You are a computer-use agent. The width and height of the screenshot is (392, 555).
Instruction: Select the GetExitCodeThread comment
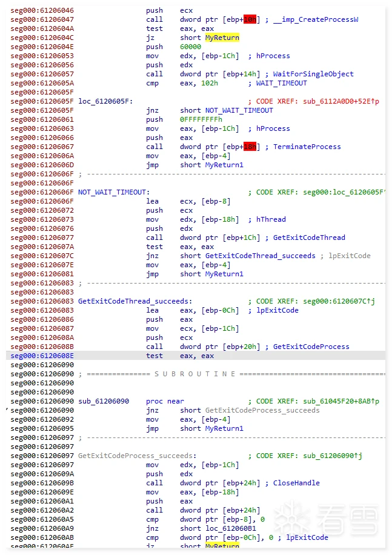(309, 238)
